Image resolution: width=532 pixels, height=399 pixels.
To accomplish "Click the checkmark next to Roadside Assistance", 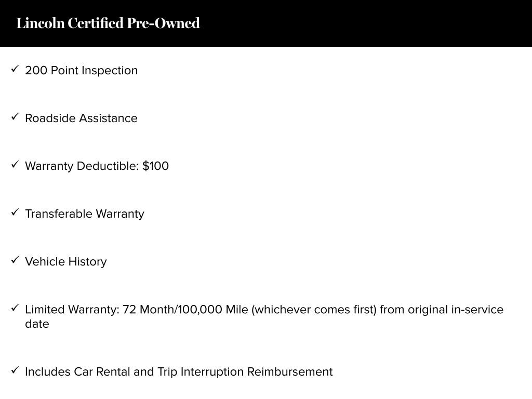I will 15,116.
